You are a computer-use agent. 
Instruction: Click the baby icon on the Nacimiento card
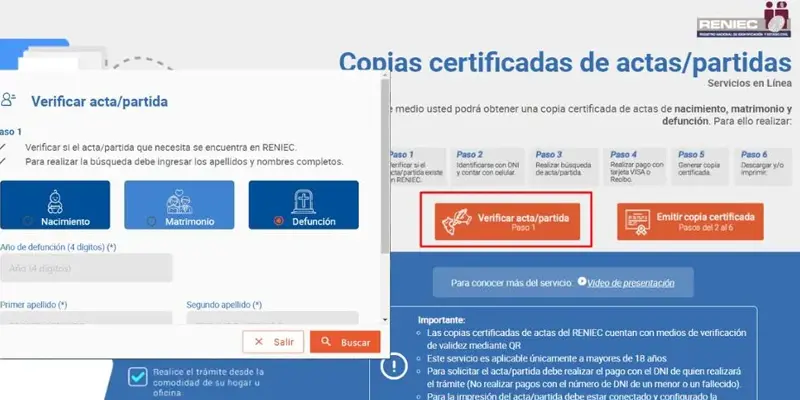[55, 202]
